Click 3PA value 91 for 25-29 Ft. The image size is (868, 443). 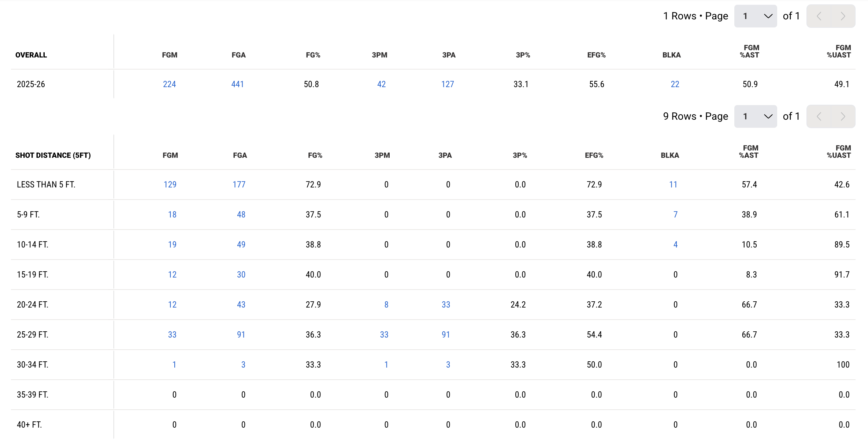click(445, 335)
